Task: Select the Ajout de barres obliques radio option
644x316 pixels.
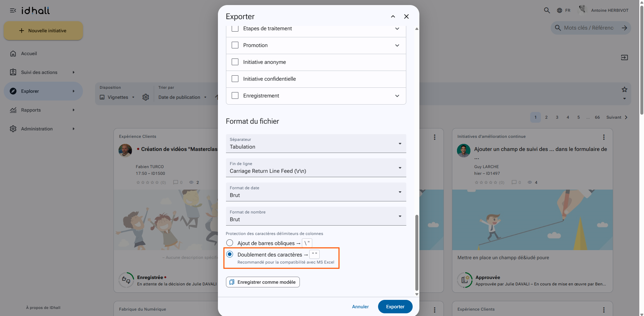Action: point(230,243)
